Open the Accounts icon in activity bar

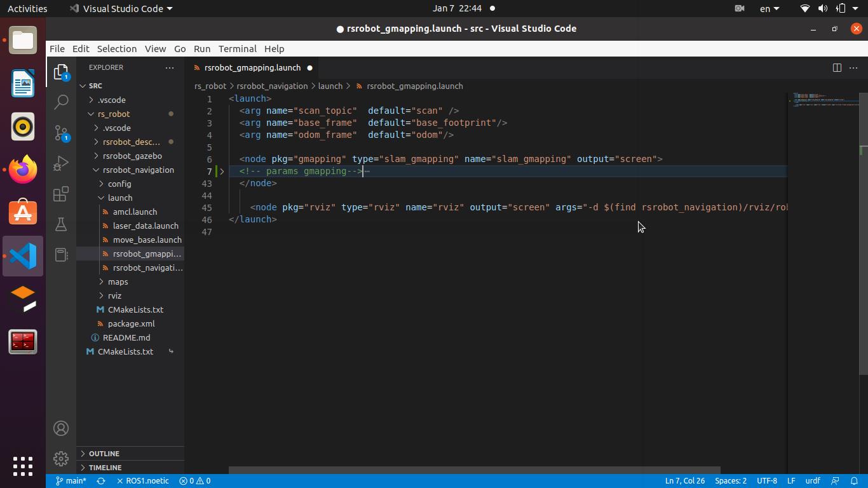point(61,428)
